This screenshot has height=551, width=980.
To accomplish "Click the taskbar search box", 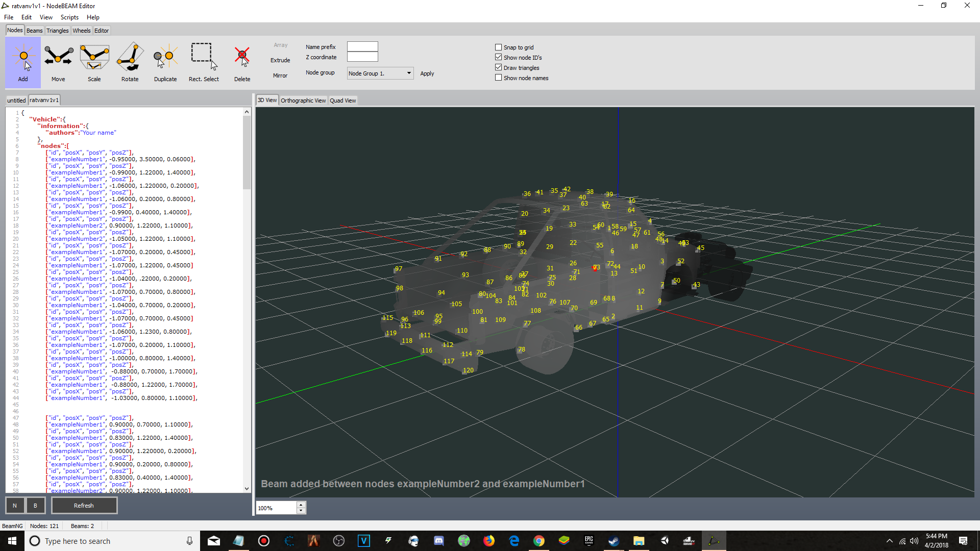I will 112,541.
